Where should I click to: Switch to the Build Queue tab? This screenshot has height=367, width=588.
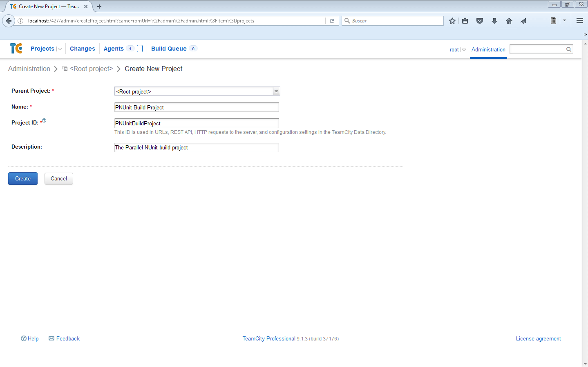(169, 49)
